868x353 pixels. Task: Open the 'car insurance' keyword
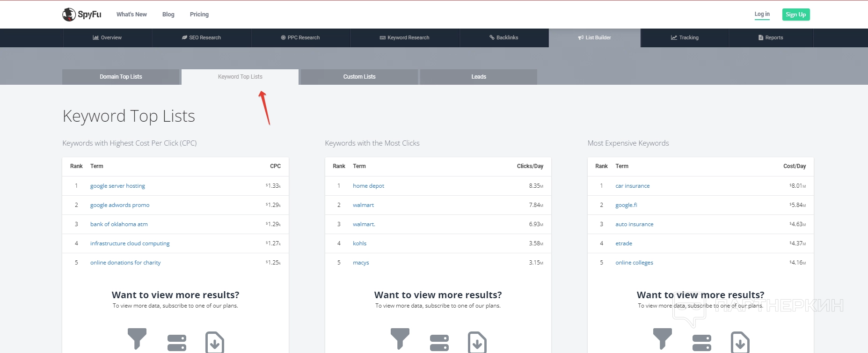(633, 186)
